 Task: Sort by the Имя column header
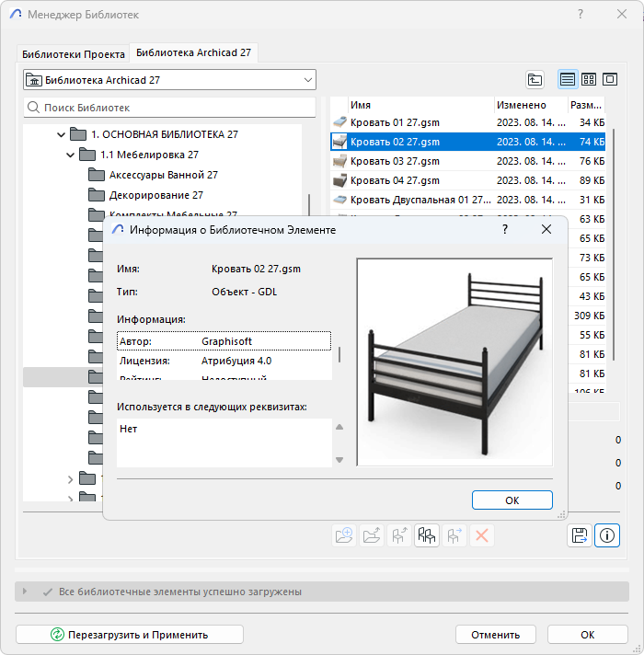[420, 105]
